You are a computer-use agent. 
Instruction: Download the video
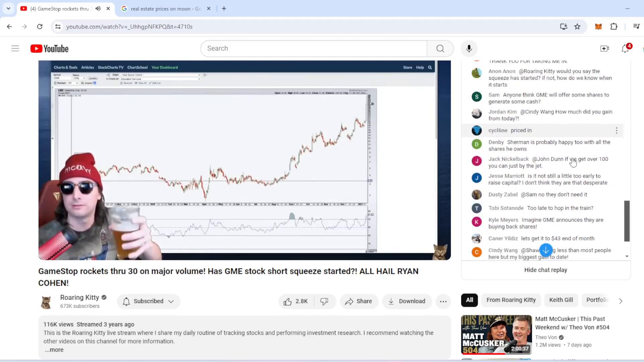click(x=407, y=301)
